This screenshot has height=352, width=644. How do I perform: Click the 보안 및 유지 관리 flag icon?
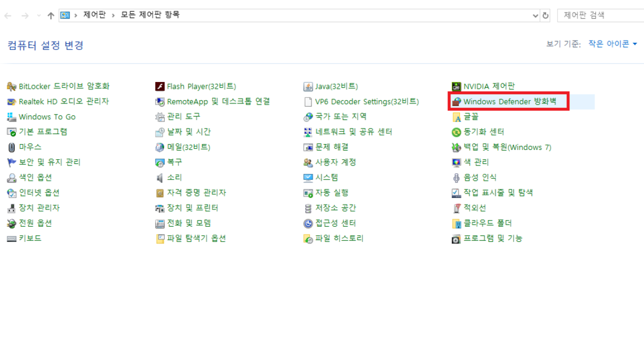[11, 162]
